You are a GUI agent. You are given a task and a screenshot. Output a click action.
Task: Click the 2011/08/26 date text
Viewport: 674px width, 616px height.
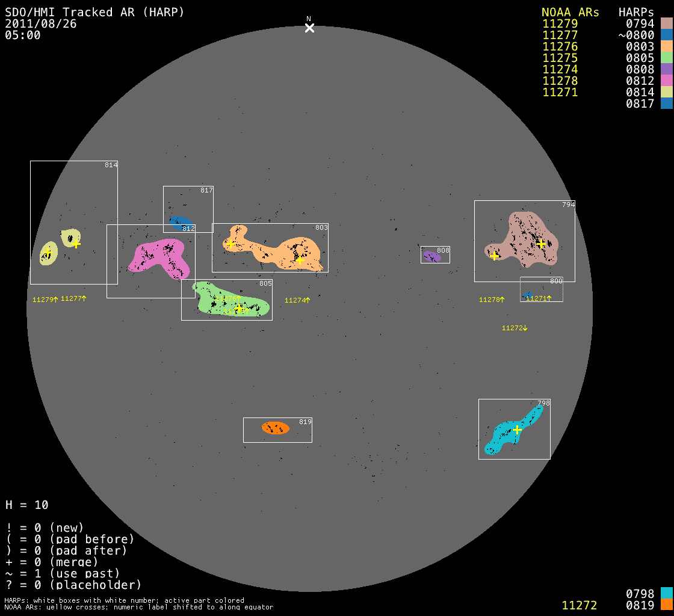tap(41, 23)
